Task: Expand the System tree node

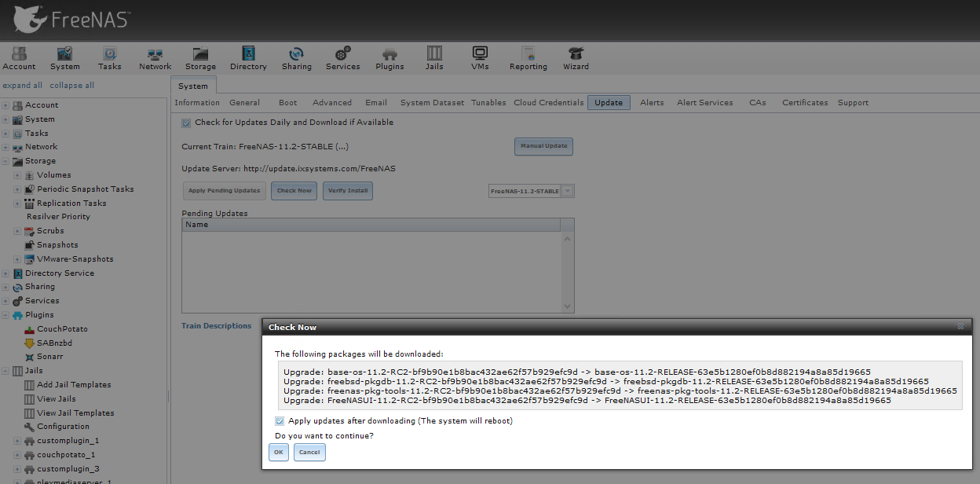Action: [x=5, y=119]
